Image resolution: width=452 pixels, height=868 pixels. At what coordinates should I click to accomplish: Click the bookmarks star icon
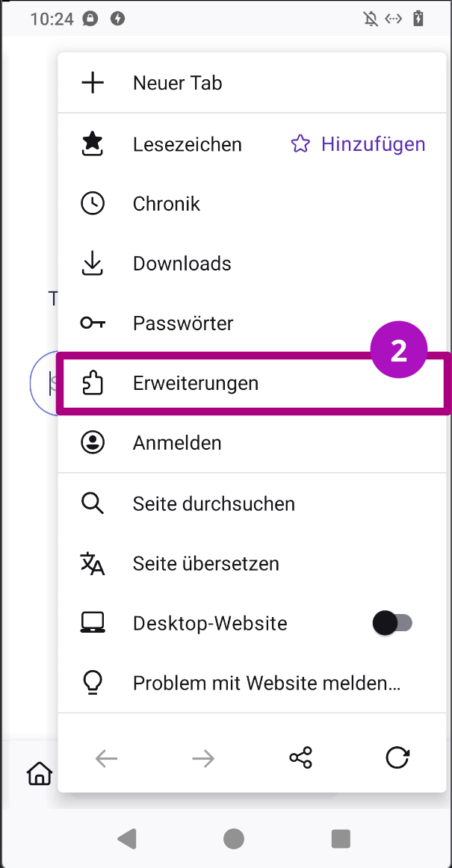pyautogui.click(x=92, y=143)
